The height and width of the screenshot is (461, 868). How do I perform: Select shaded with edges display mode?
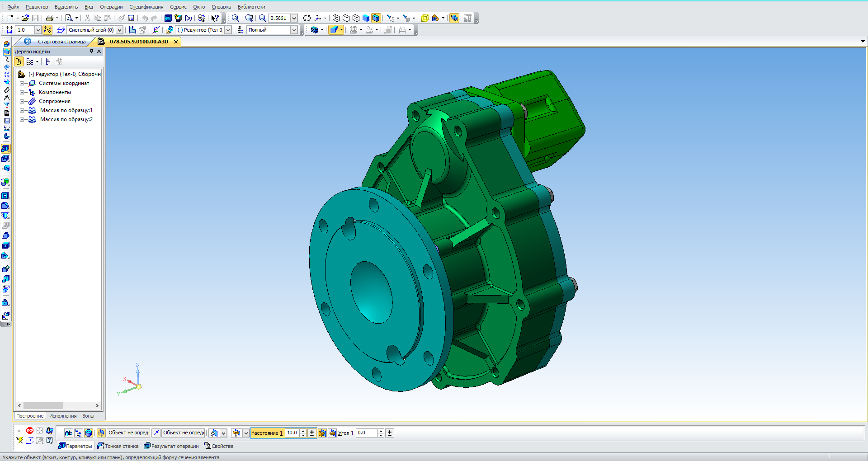click(x=376, y=18)
